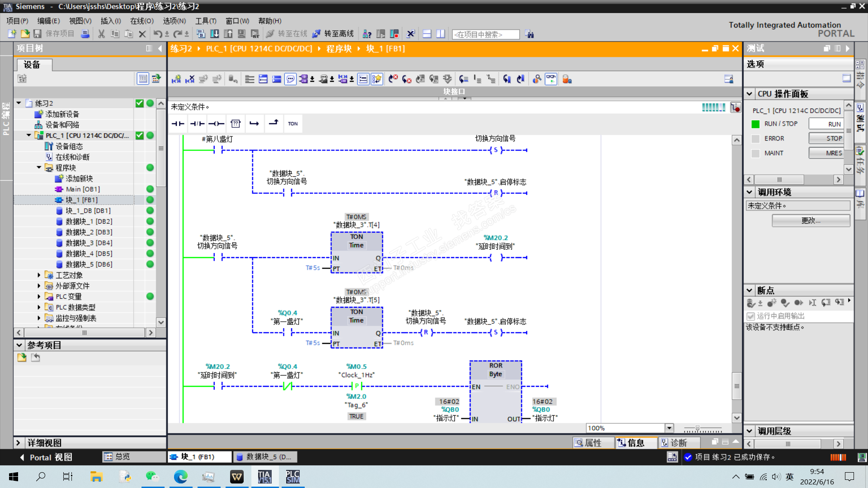Click the 更改... button
The height and width of the screenshot is (488, 868).
811,221
